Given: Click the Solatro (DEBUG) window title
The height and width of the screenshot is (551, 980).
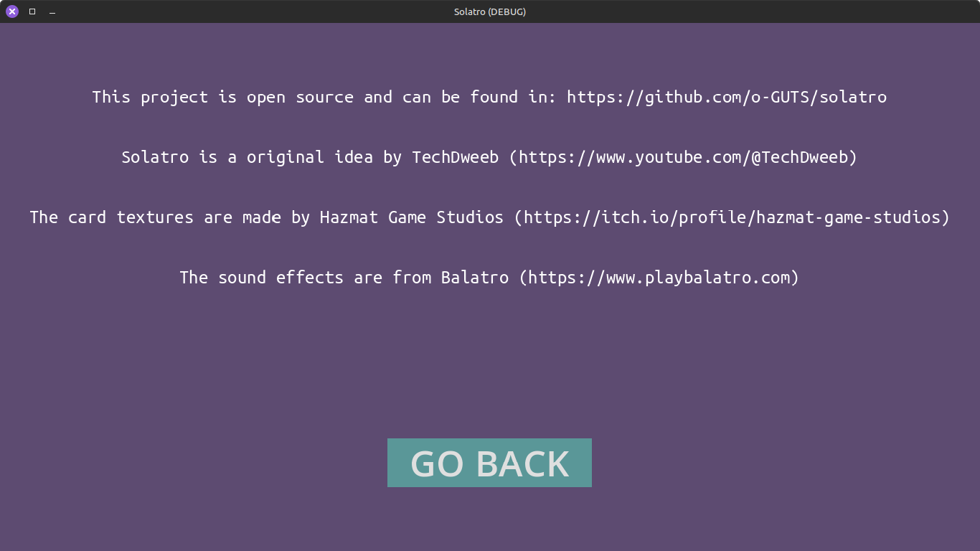Looking at the screenshot, I should [490, 11].
